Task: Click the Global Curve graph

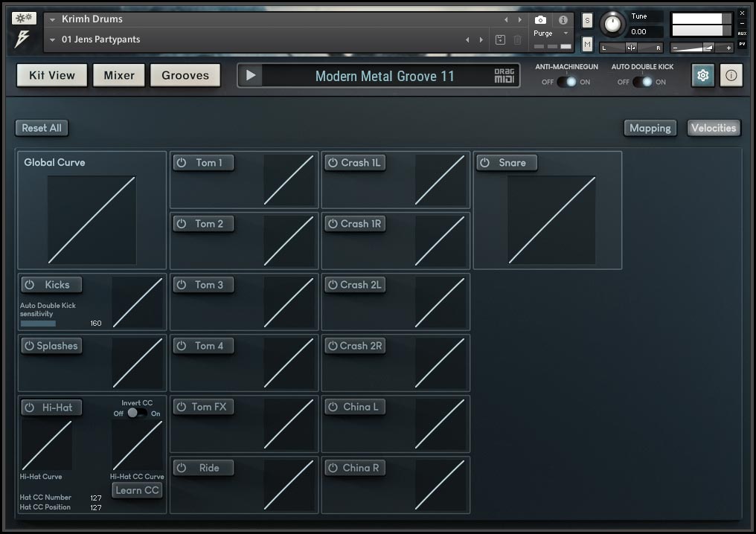Action: click(x=92, y=219)
